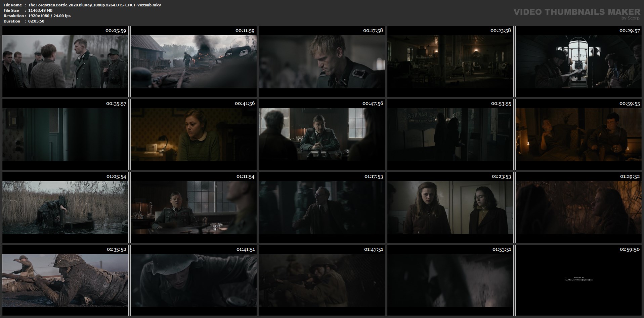
Task: Open the thumbnail at 00:05:59
Action: point(65,62)
